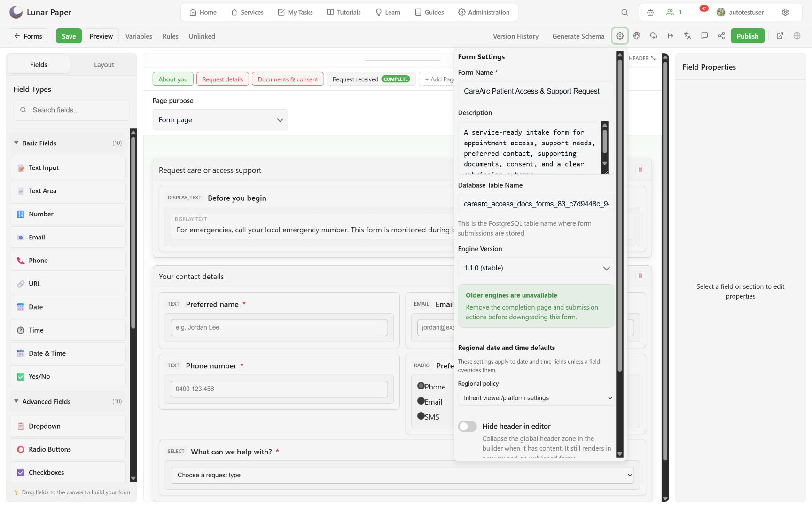Screen dimensions: 812x508
Task: Go back to Forms
Action: click(28, 36)
